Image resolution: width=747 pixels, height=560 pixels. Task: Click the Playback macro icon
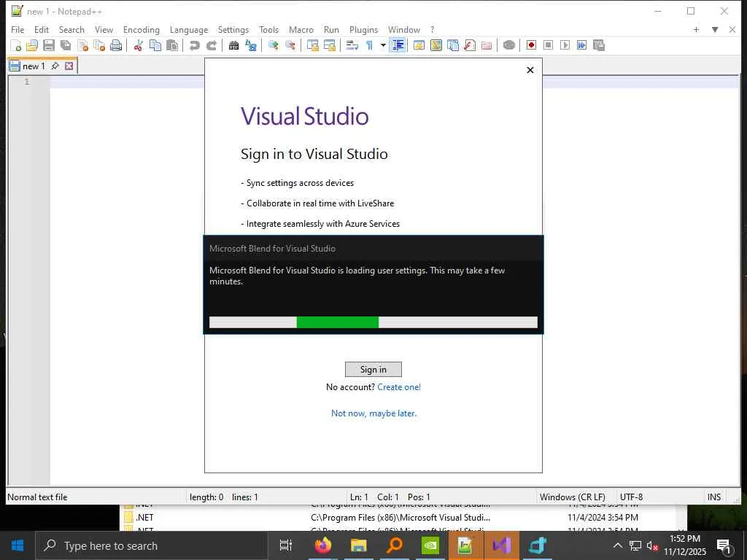tap(565, 45)
